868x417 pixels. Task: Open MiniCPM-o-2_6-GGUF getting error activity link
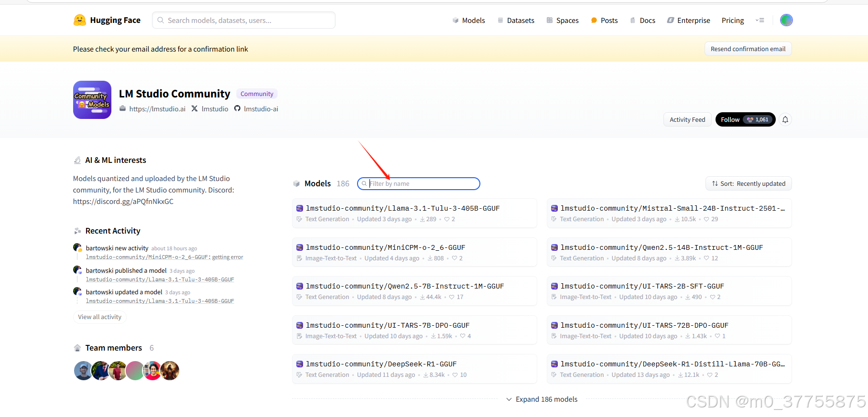164,257
